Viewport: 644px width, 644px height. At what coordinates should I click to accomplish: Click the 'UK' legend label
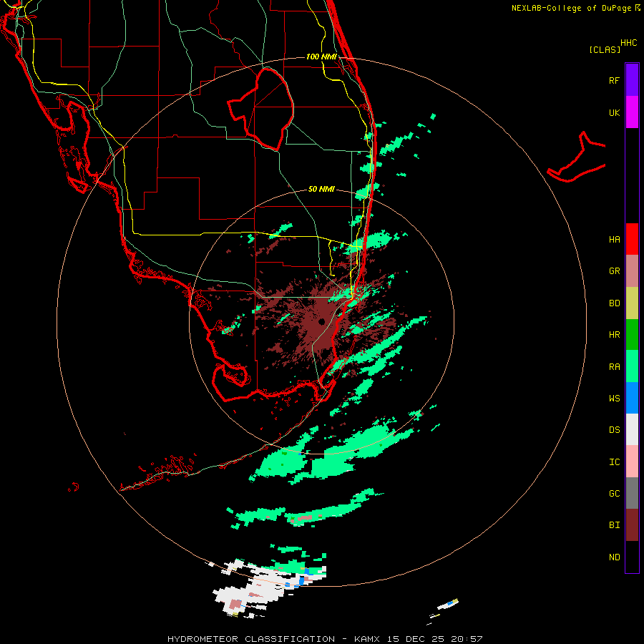[614, 112]
